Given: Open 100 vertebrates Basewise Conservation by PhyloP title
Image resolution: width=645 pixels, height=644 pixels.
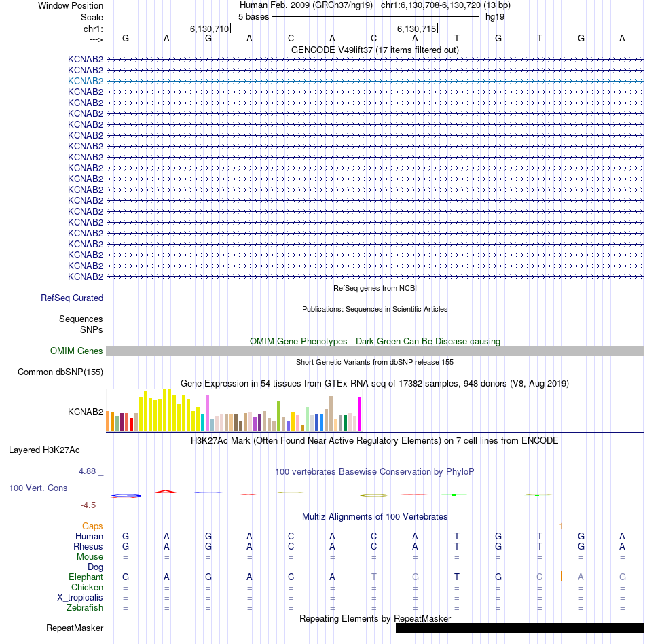Looking at the screenshot, I should pos(375,472).
